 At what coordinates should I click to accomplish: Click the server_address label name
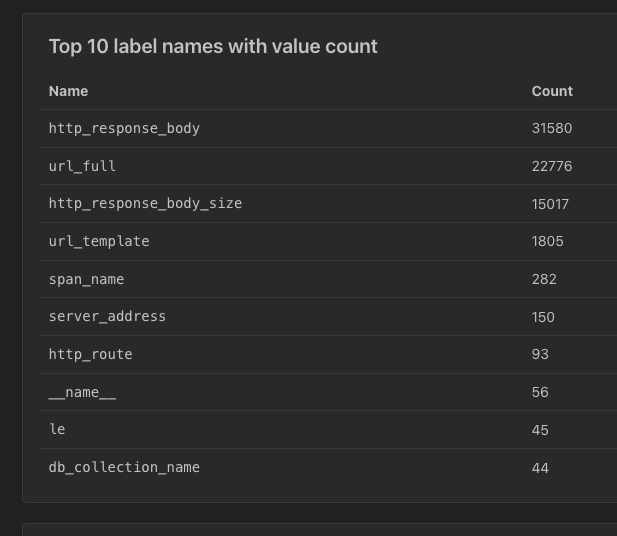point(107,316)
